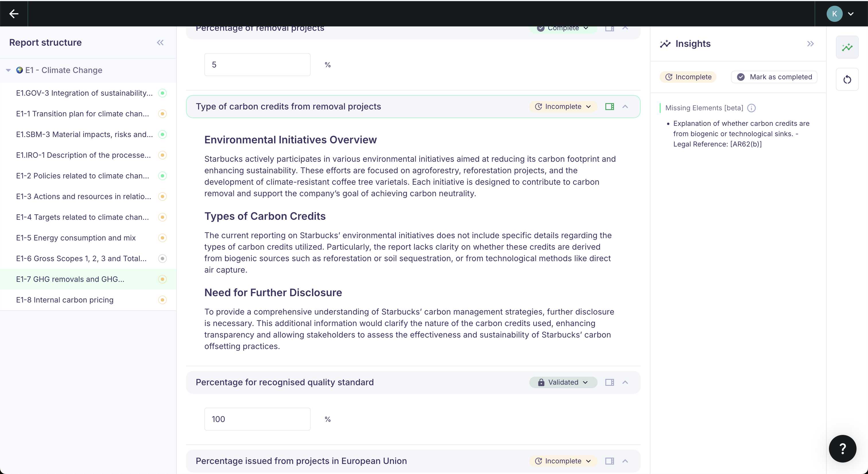Open the insights sparkline icon in right rail
Screen dimensions: 868x474
click(x=847, y=47)
